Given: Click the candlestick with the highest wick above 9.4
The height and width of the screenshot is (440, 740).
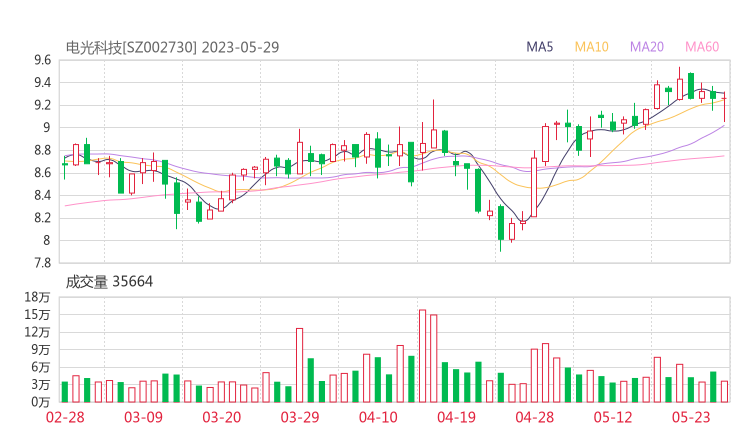Looking at the screenshot, I should (680, 84).
